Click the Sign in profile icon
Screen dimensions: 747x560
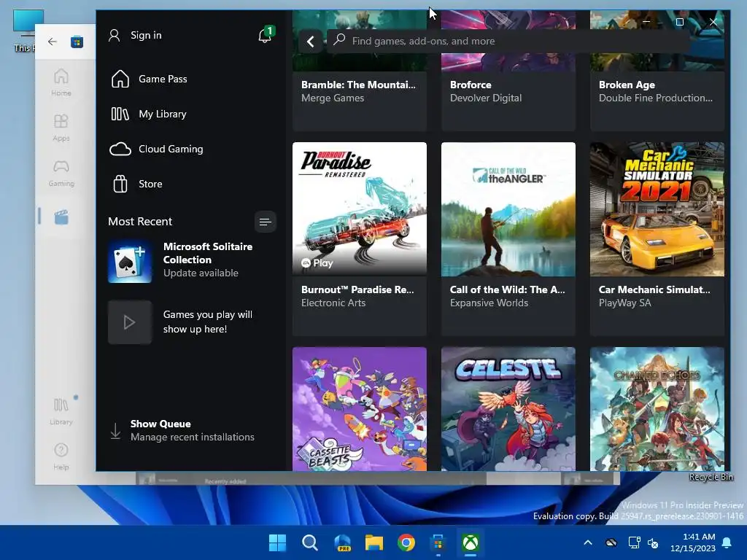115,35
